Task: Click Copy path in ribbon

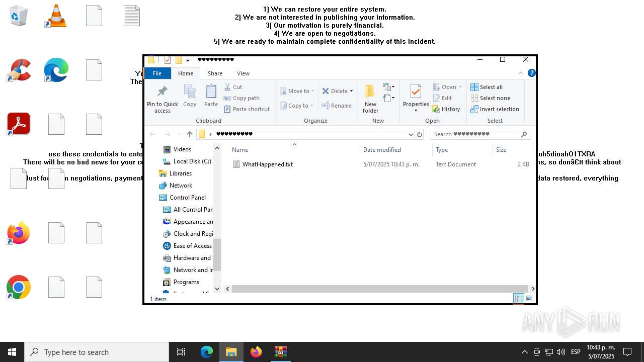Action: tap(242, 98)
